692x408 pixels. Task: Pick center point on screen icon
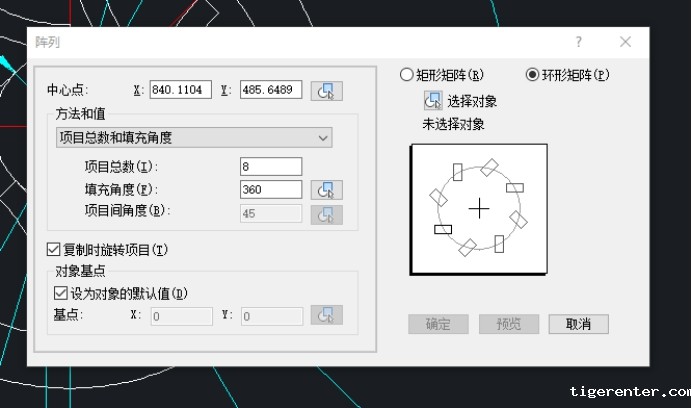[x=327, y=91]
